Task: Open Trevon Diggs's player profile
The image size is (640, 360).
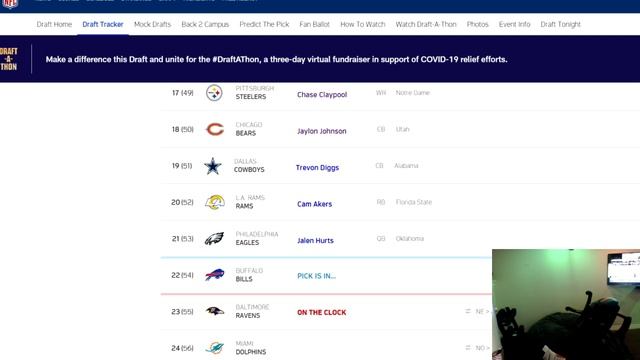Action: (x=318, y=167)
